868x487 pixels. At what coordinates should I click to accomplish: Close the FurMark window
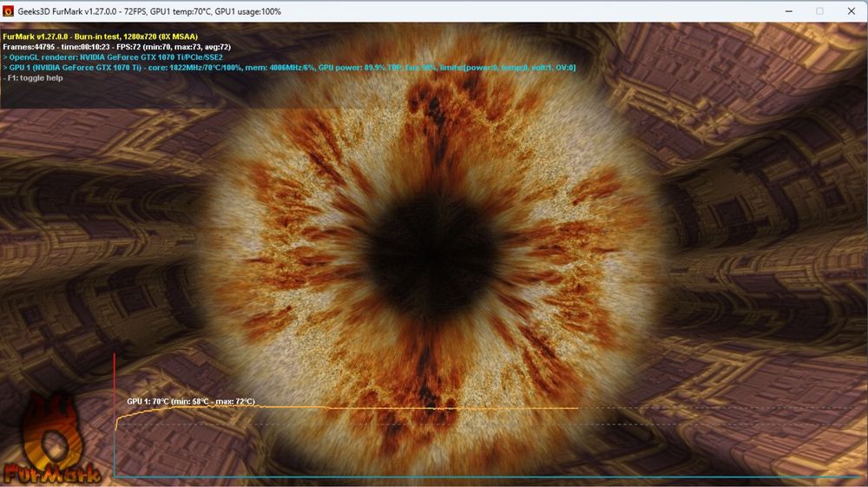(852, 11)
